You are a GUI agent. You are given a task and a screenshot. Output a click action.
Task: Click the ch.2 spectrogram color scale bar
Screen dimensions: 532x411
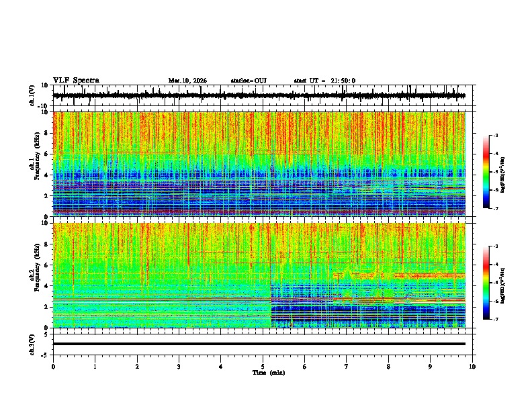486,283
